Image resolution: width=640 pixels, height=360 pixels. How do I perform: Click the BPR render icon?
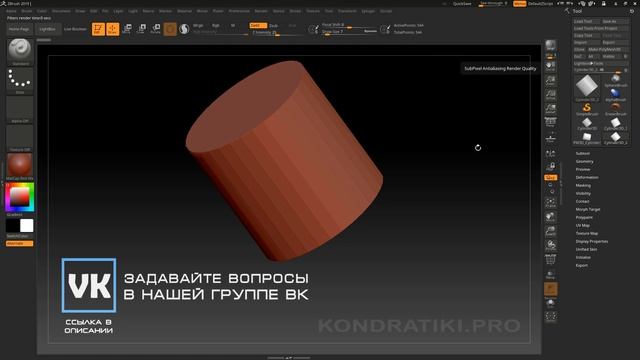click(x=551, y=45)
